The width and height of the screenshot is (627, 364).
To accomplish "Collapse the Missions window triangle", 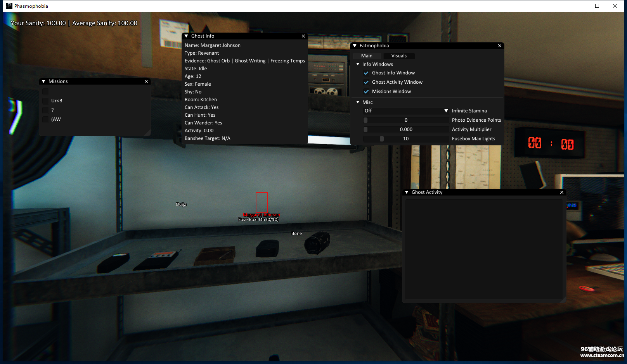I will click(43, 81).
